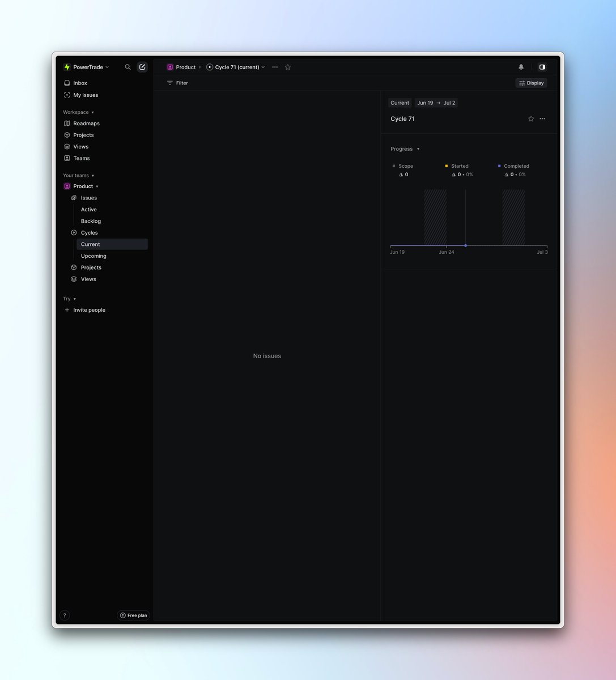The width and height of the screenshot is (616, 680).
Task: Collapse the Workspace section
Action: point(79,112)
